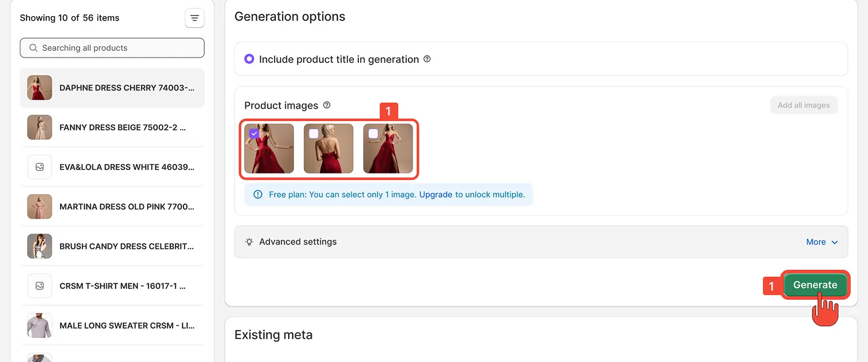Uncheck the first product image checkbox

click(x=254, y=133)
